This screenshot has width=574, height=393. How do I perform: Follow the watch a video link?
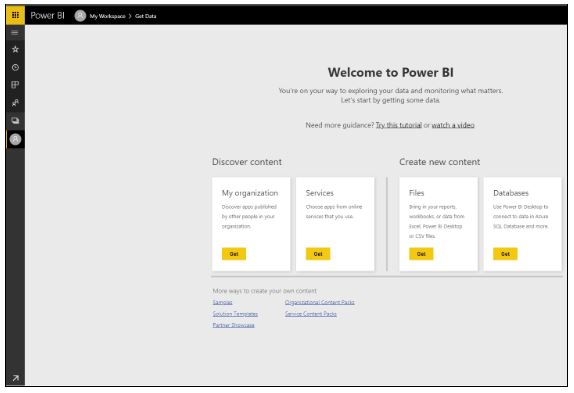coord(453,125)
